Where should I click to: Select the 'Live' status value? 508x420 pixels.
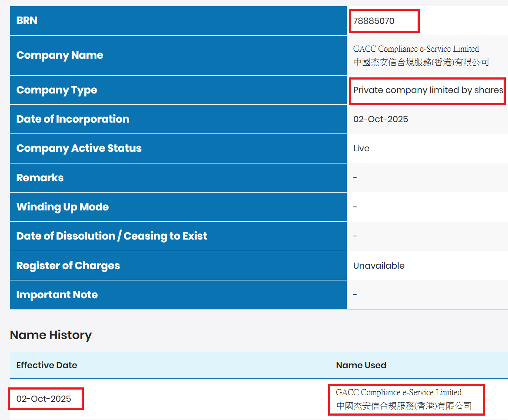(x=361, y=148)
